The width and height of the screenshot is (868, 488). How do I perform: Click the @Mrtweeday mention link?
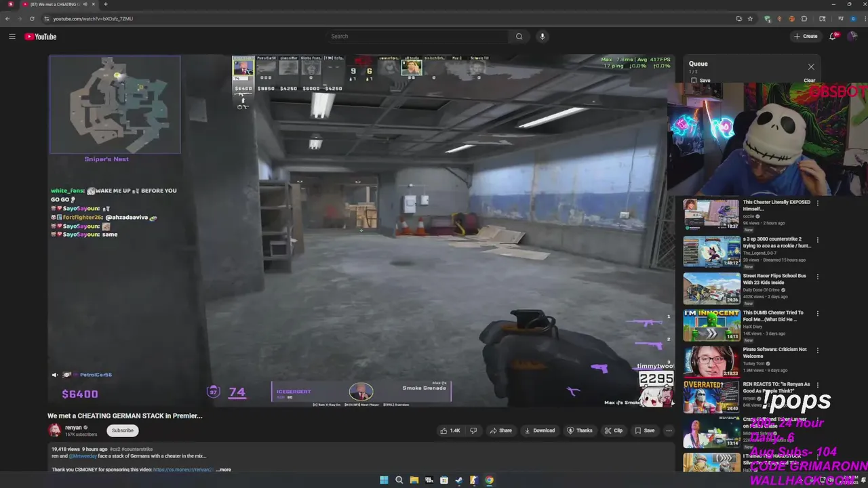(x=83, y=456)
